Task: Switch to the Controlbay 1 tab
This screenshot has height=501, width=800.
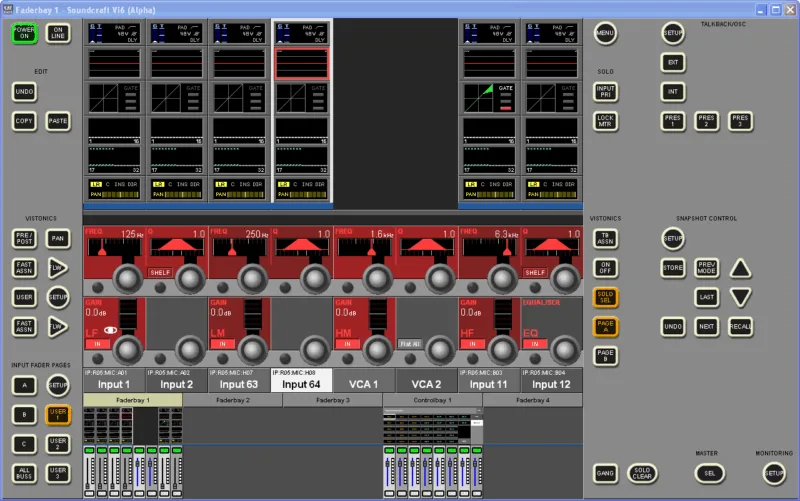Action: (x=433, y=400)
